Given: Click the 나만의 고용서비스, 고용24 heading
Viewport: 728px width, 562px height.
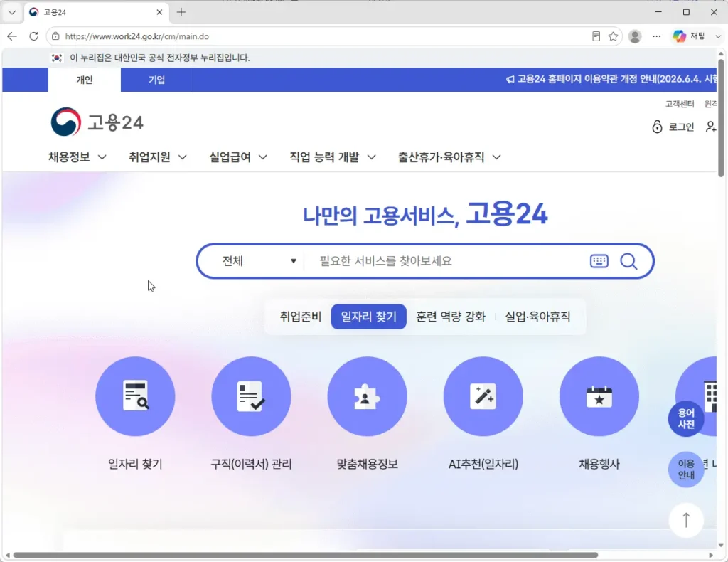Looking at the screenshot, I should tap(425, 214).
